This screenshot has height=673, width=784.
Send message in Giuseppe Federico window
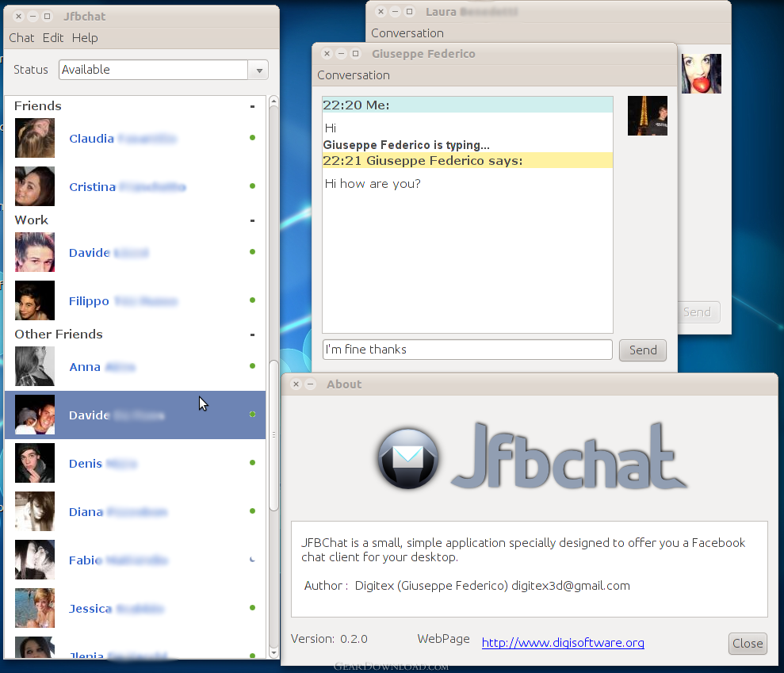(x=643, y=350)
